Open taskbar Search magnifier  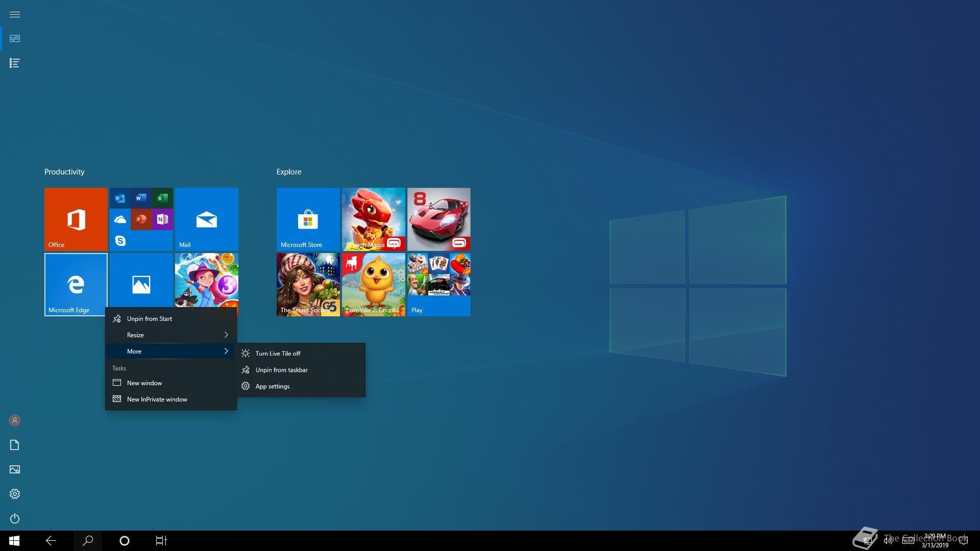click(88, 541)
